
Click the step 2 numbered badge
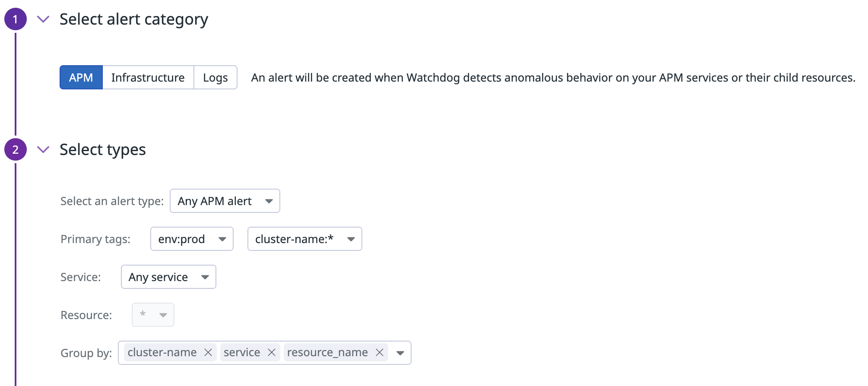pos(16,149)
